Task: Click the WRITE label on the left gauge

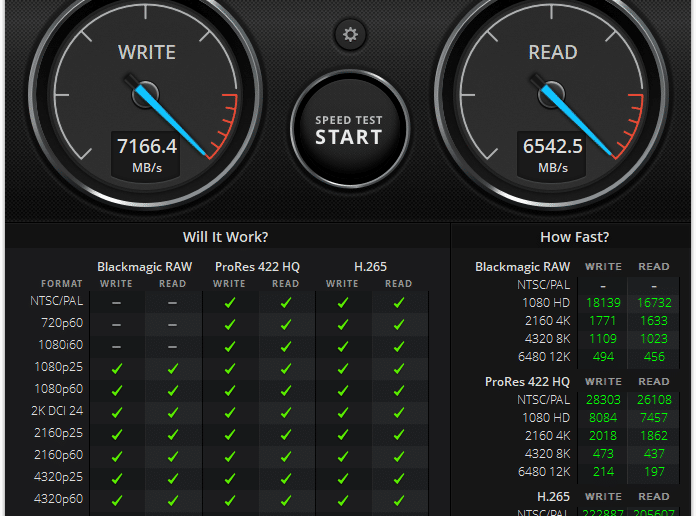Action: tap(147, 52)
